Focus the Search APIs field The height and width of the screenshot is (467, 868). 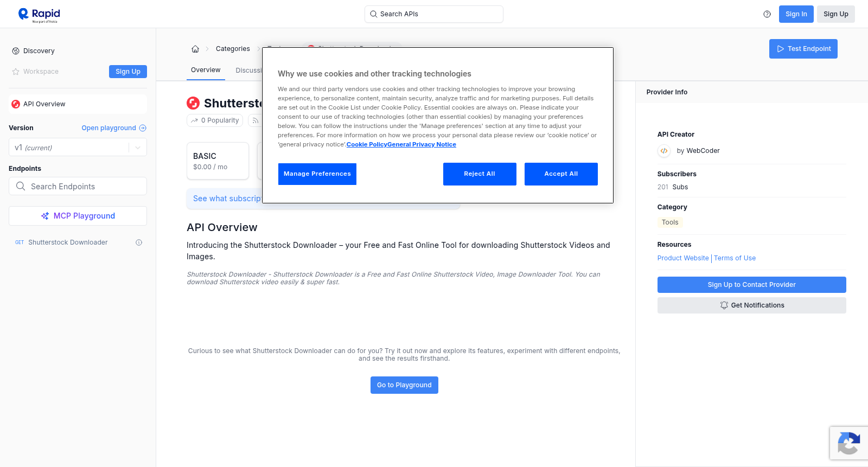(434, 14)
